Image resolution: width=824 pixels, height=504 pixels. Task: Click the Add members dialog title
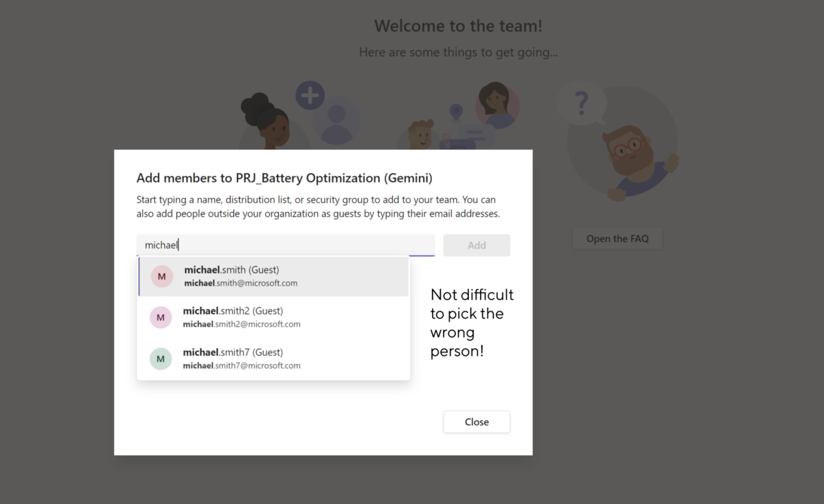click(x=284, y=178)
